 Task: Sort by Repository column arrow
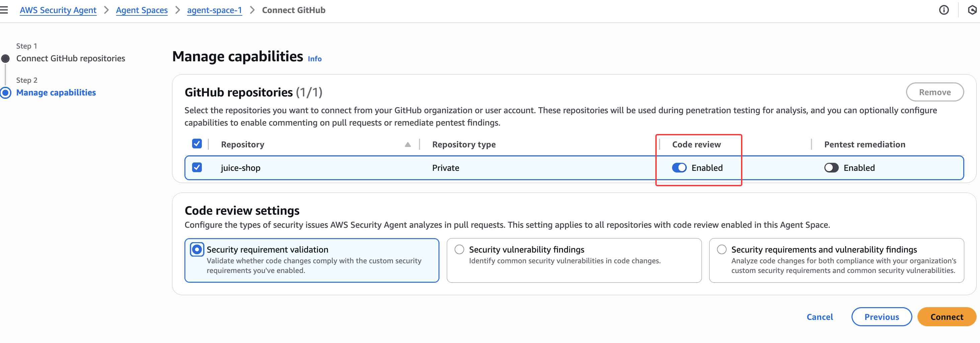click(407, 145)
